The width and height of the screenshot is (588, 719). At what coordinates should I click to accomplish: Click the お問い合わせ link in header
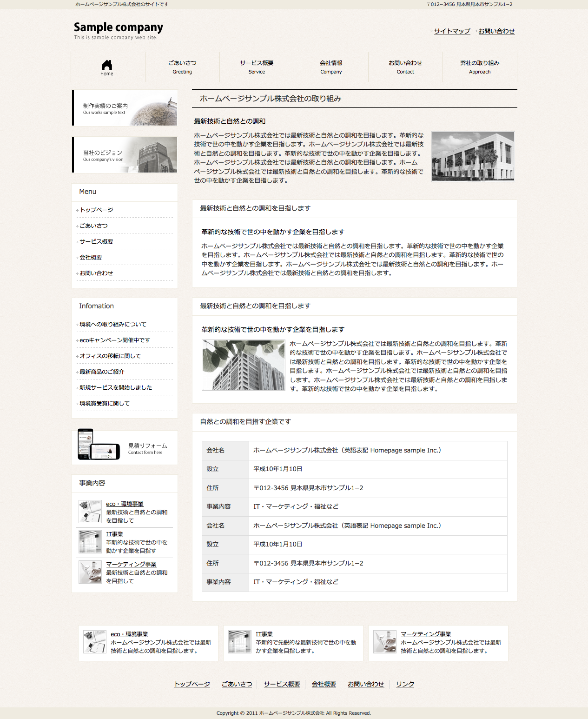tap(496, 31)
